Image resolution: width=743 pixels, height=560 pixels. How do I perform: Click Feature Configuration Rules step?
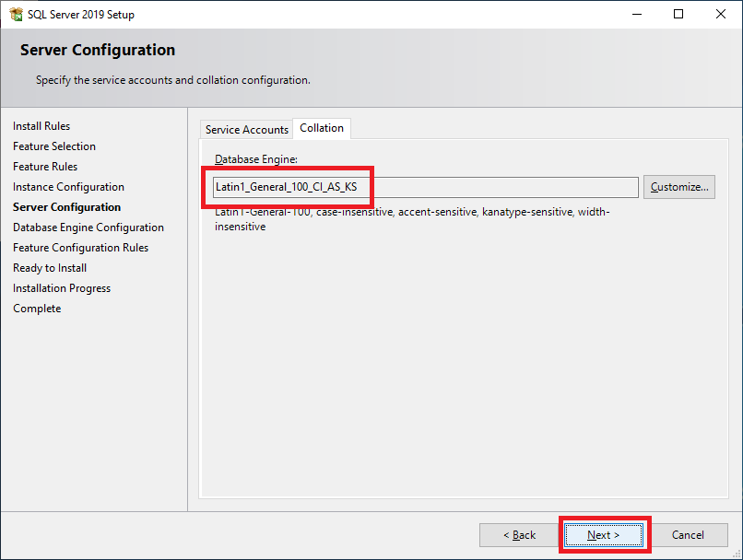coord(80,248)
